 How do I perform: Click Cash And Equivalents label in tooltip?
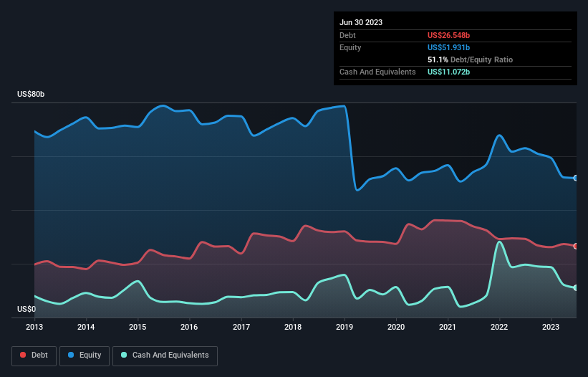point(377,72)
